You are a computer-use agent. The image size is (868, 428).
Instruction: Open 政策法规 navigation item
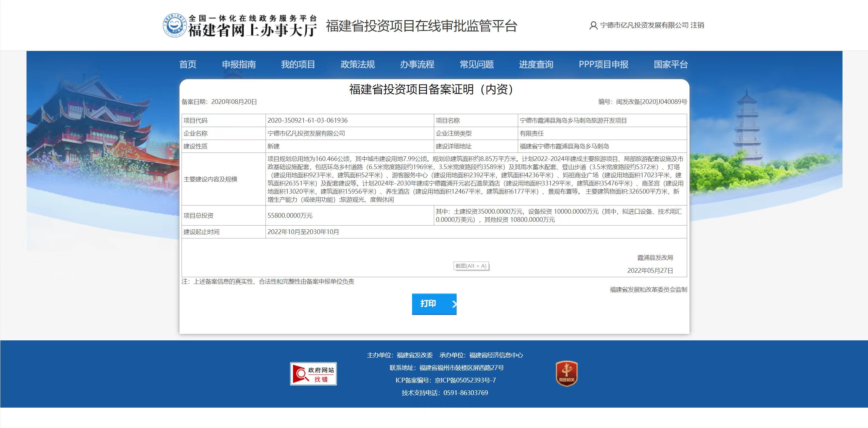click(357, 65)
